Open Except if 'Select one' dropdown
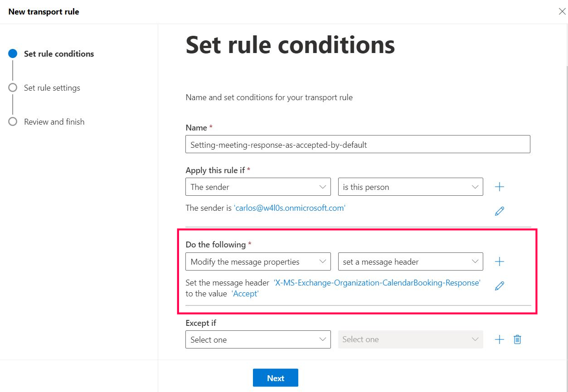This screenshot has width=568, height=392. coord(258,339)
